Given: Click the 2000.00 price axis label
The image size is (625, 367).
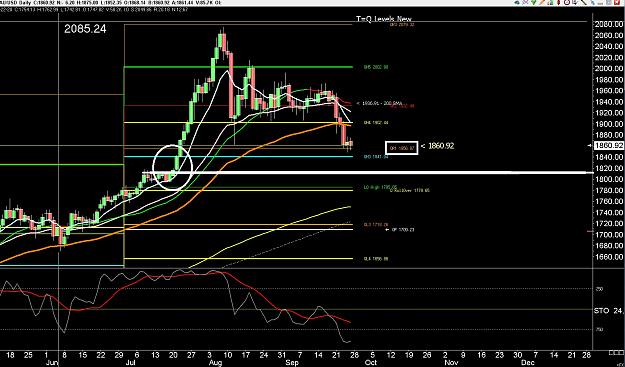Looking at the screenshot, I should (609, 69).
